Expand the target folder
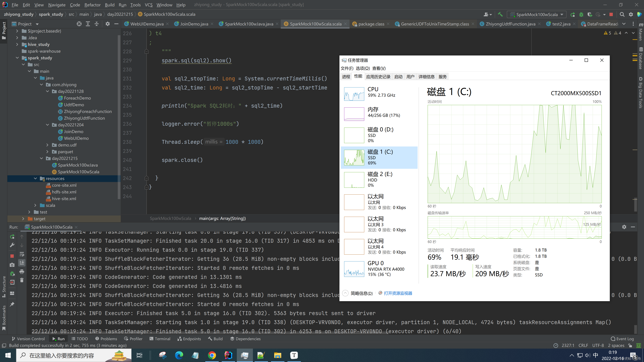 [x=23, y=219]
